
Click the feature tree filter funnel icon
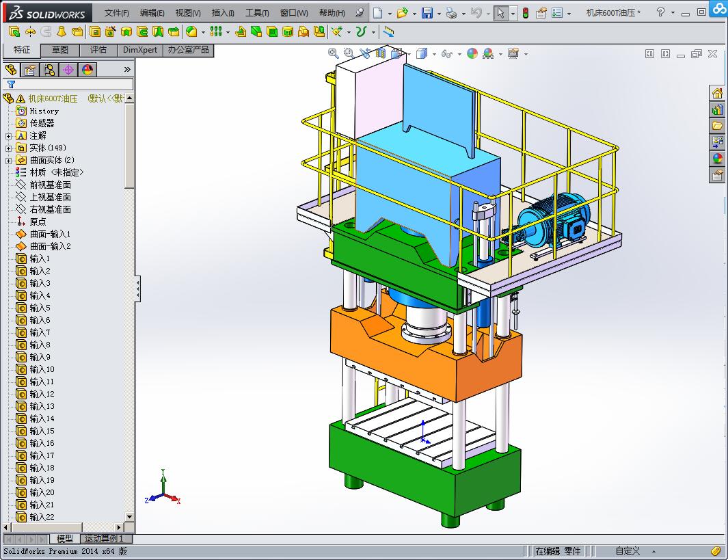click(x=11, y=85)
